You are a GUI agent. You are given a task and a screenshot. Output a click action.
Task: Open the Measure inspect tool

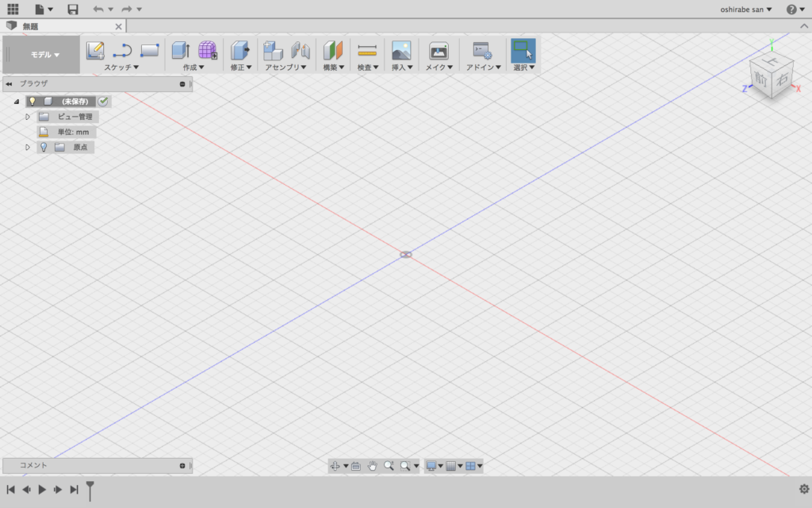[367, 50]
